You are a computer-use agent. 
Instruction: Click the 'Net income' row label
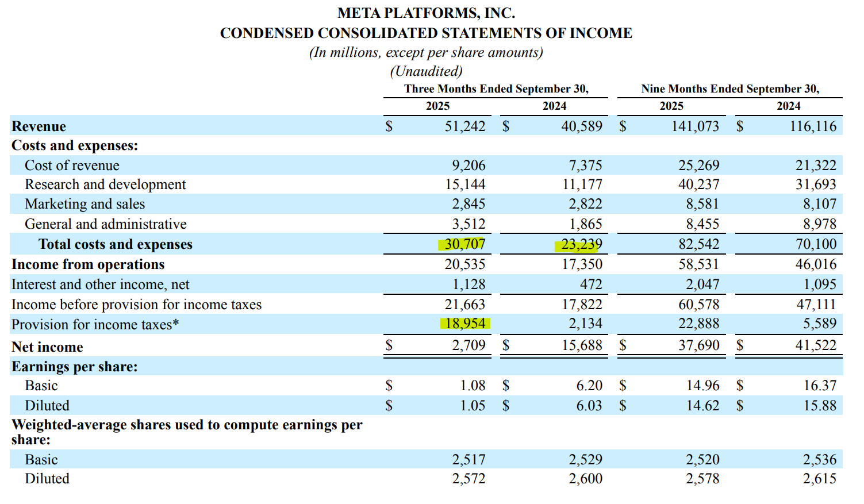[x=47, y=347]
